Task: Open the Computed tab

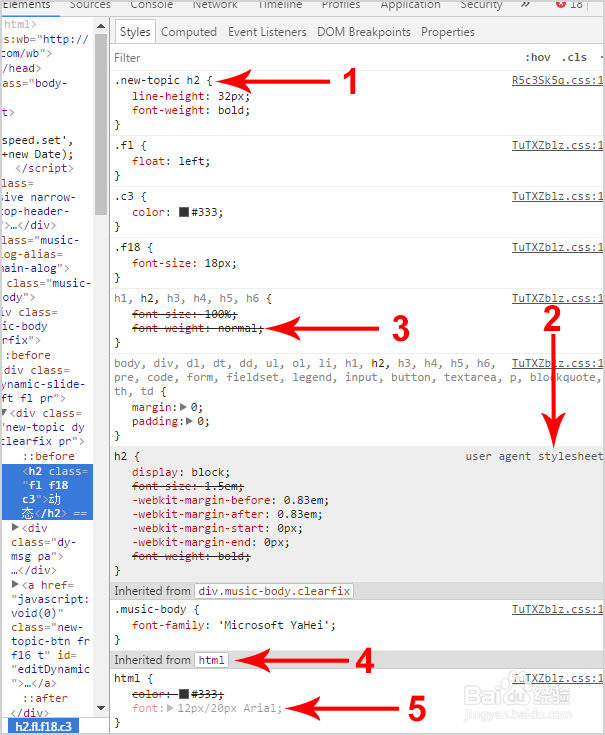Action: pyautogui.click(x=189, y=32)
